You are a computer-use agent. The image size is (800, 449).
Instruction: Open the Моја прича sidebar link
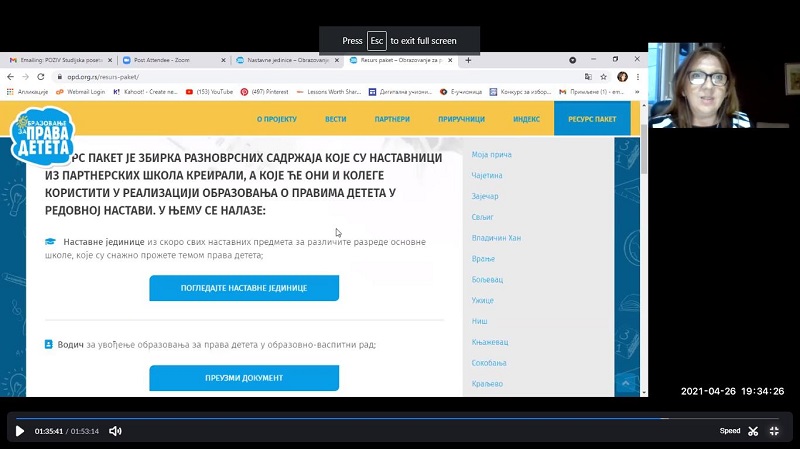(491, 155)
